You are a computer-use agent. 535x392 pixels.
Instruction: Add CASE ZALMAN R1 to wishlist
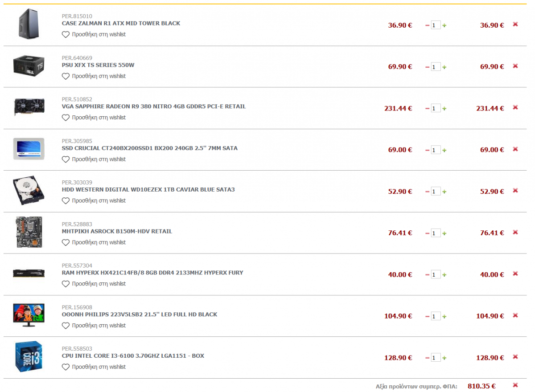click(94, 34)
